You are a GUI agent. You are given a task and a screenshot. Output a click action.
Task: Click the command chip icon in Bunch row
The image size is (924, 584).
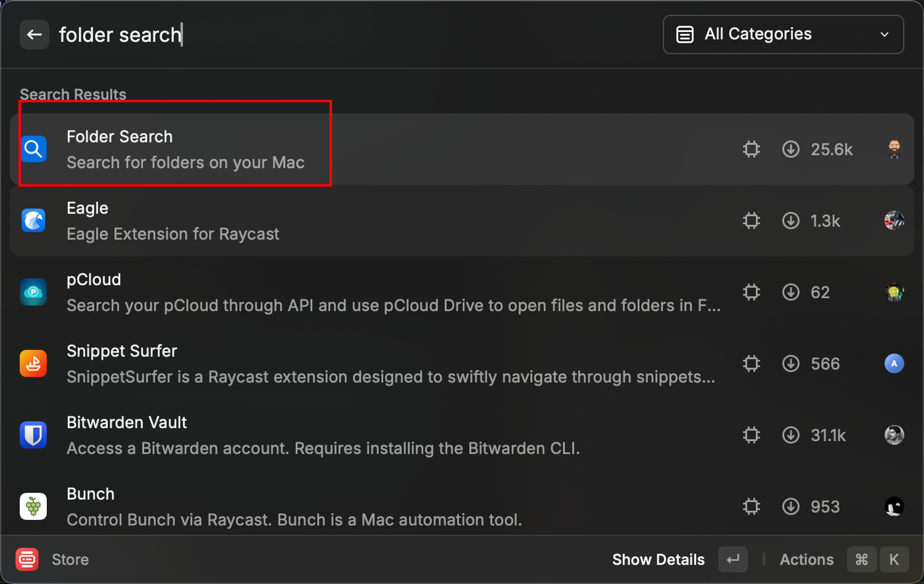[752, 506]
